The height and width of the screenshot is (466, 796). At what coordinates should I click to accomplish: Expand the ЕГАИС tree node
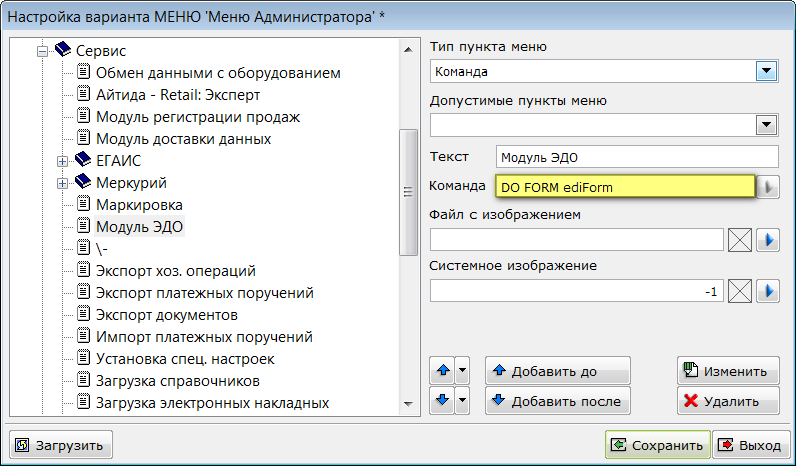tap(62, 161)
